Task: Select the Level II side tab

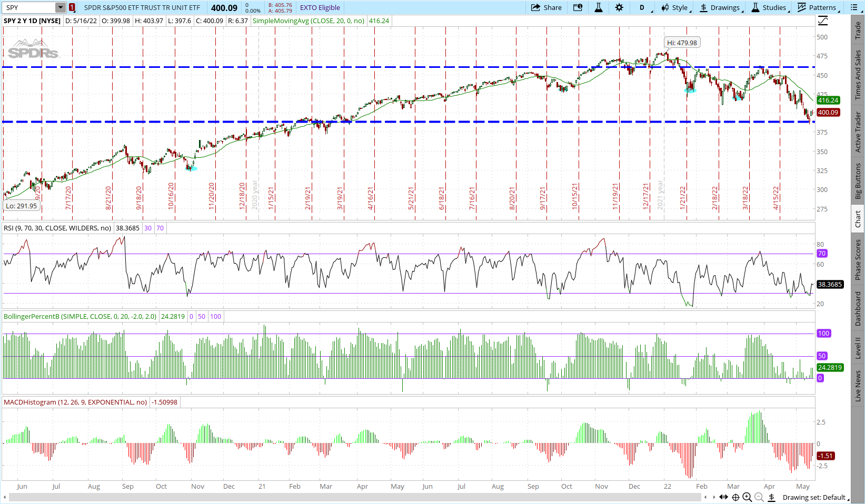Action: click(x=858, y=348)
